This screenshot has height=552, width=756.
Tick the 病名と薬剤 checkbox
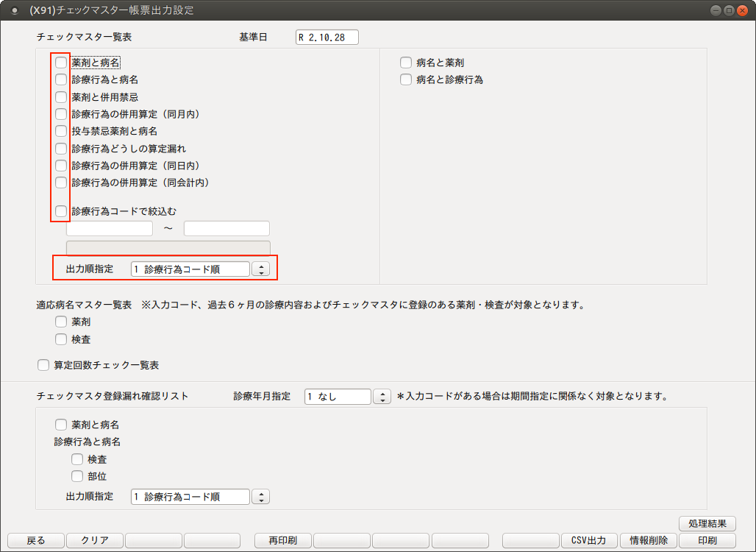[x=406, y=63]
